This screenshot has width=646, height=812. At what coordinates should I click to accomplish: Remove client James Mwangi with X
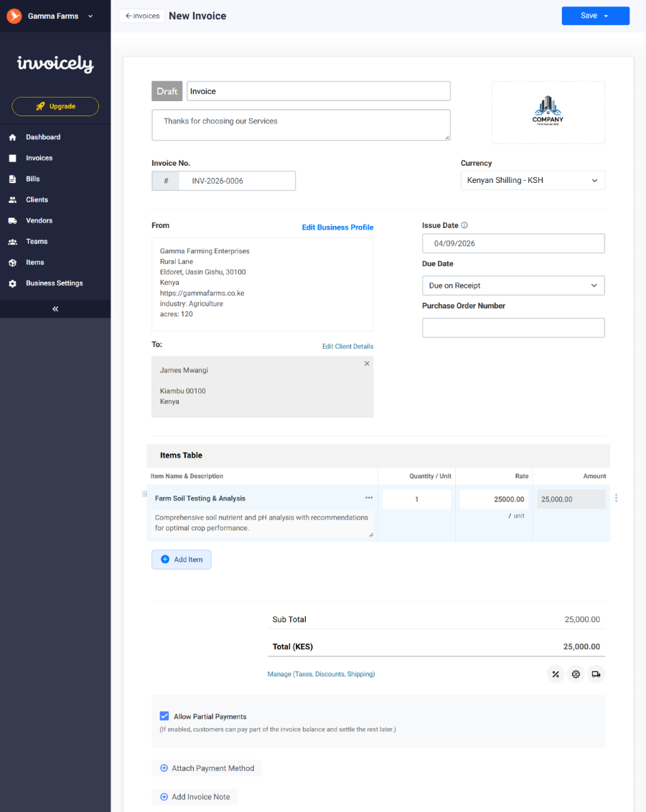[x=367, y=364]
